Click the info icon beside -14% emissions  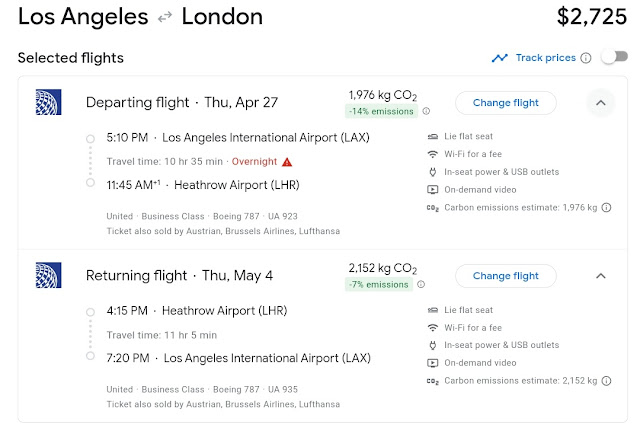pyautogui.click(x=426, y=111)
